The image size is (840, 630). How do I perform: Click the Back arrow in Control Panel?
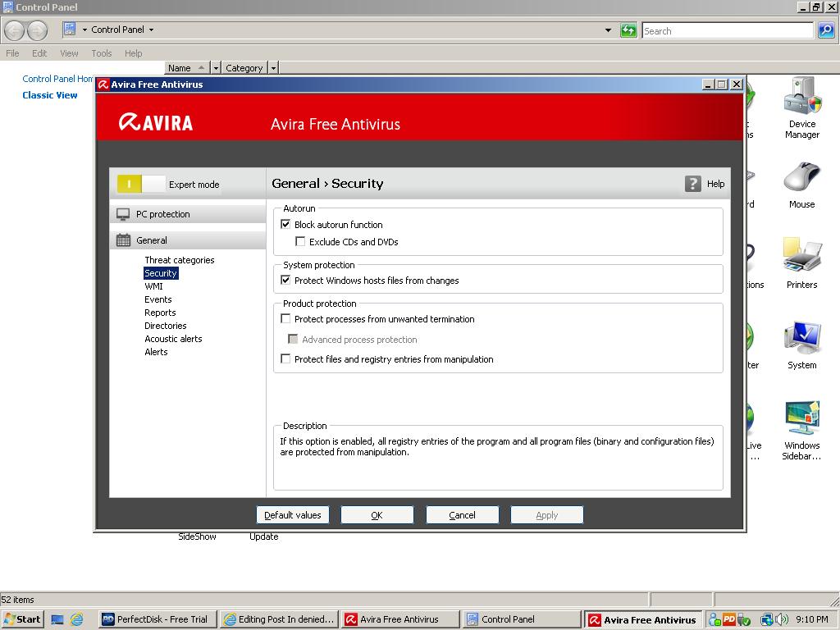15,30
